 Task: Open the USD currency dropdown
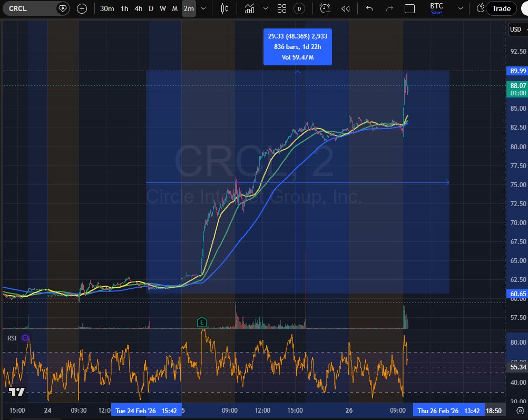point(518,30)
